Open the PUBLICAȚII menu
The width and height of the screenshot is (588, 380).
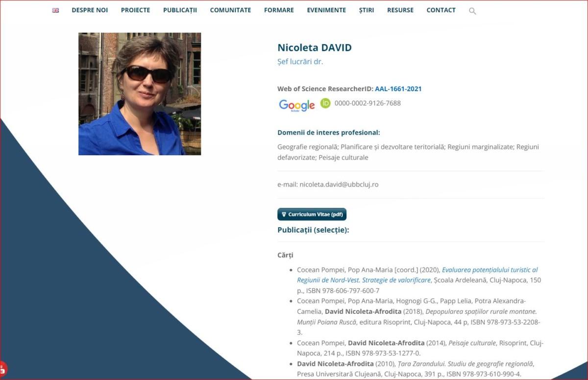click(180, 10)
